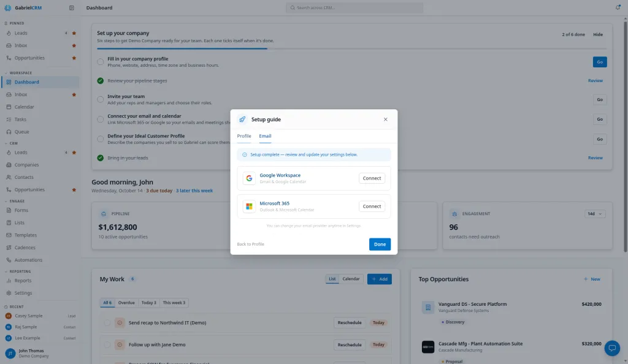628x364 pixels.
Task: Open notifications bell icon
Action: pos(618,7)
